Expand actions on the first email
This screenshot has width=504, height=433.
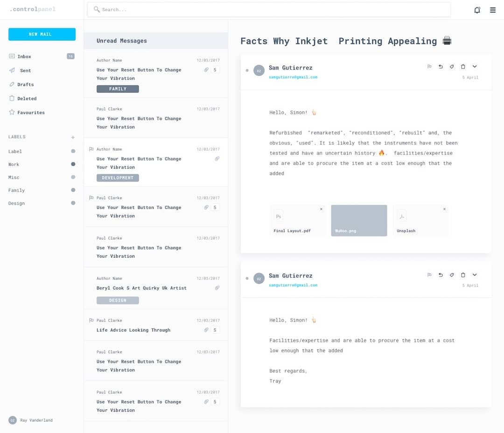(x=475, y=66)
